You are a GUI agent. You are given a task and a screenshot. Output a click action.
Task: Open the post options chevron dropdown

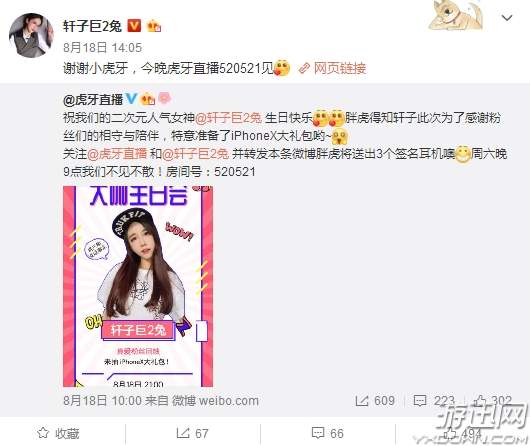click(507, 18)
